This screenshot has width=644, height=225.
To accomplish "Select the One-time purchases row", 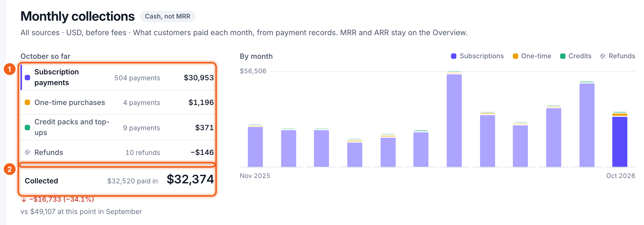I will (117, 103).
